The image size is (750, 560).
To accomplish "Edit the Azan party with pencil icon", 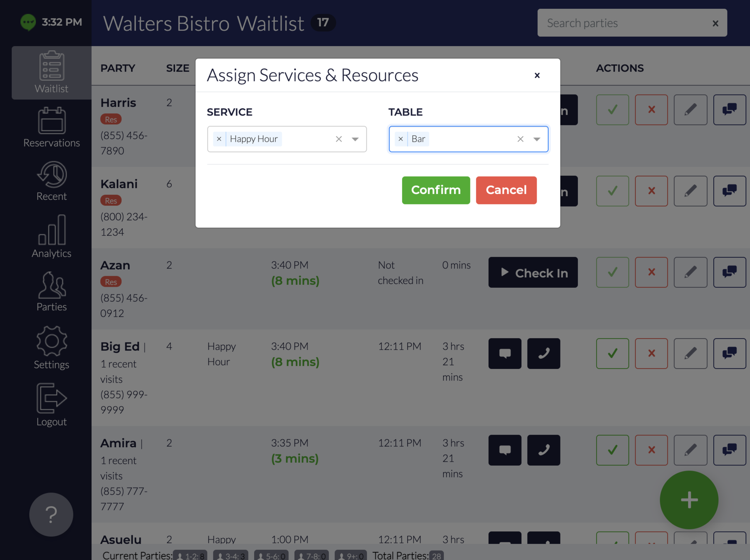I will click(690, 272).
